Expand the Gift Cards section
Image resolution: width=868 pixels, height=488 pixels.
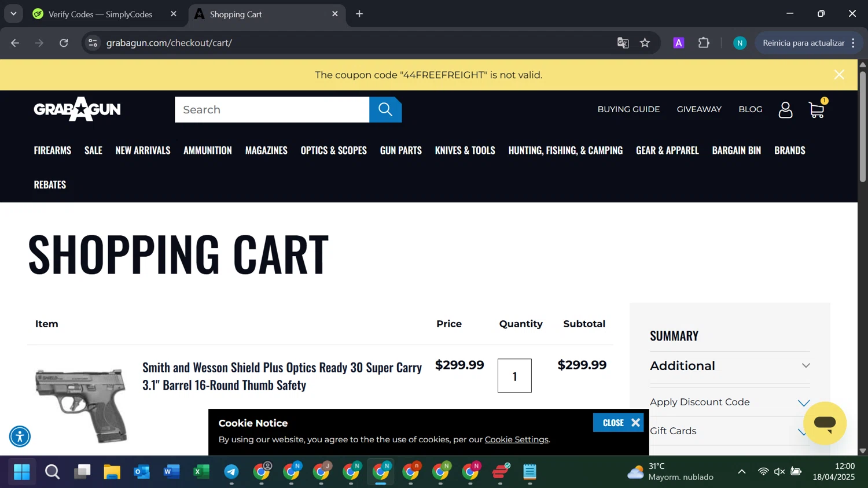(x=730, y=431)
